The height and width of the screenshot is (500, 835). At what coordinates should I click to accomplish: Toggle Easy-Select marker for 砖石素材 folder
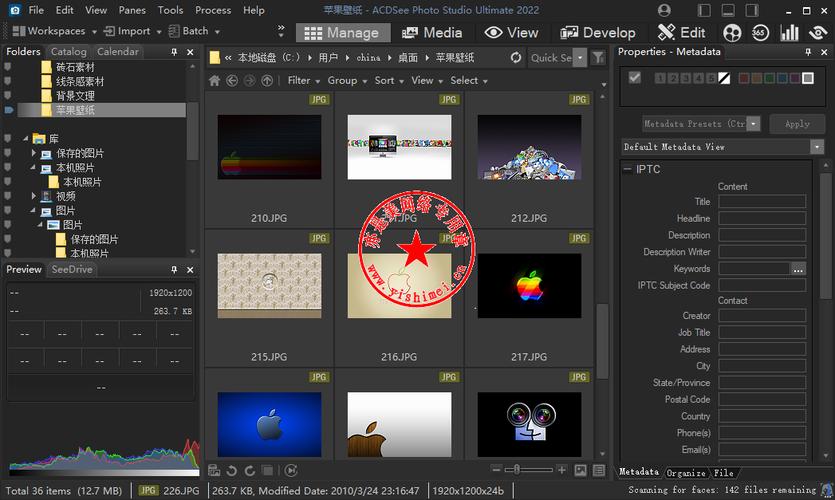[9, 67]
